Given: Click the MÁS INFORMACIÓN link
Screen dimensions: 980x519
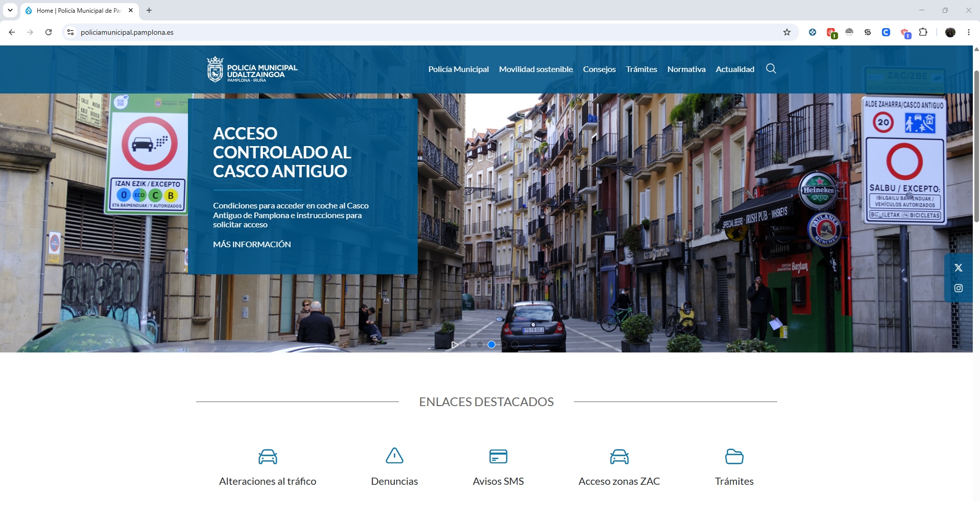Looking at the screenshot, I should click(x=252, y=244).
